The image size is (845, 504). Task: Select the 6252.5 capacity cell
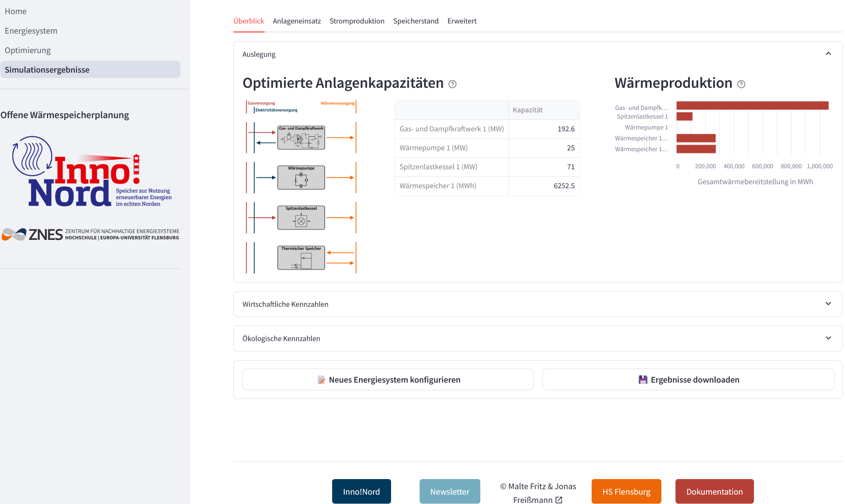tap(544, 186)
